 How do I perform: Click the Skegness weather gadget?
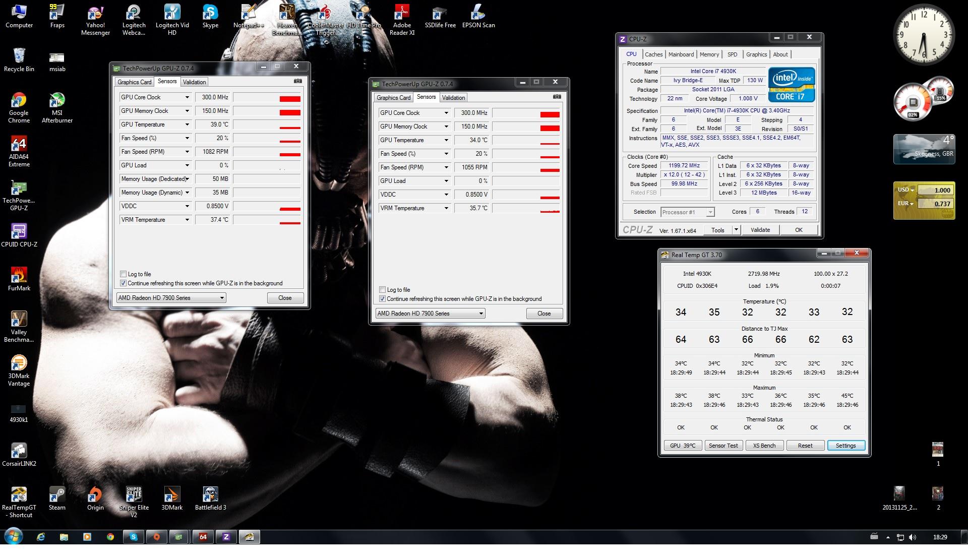[924, 149]
